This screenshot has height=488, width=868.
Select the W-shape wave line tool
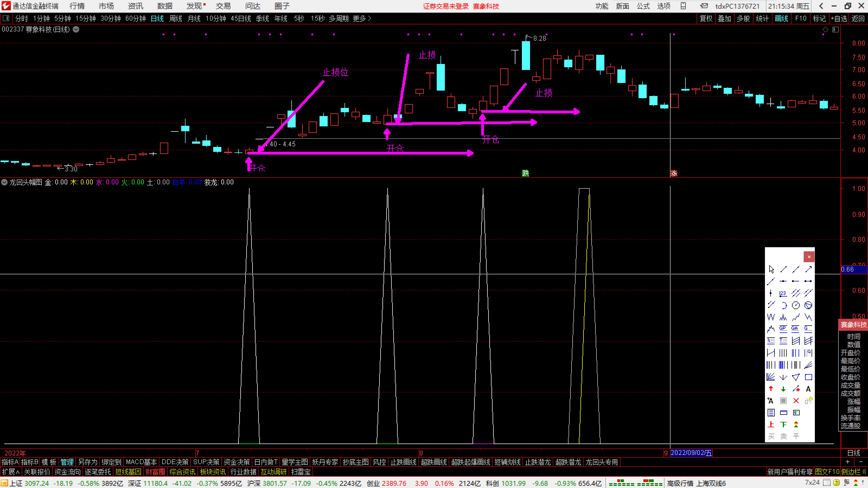tap(771, 317)
